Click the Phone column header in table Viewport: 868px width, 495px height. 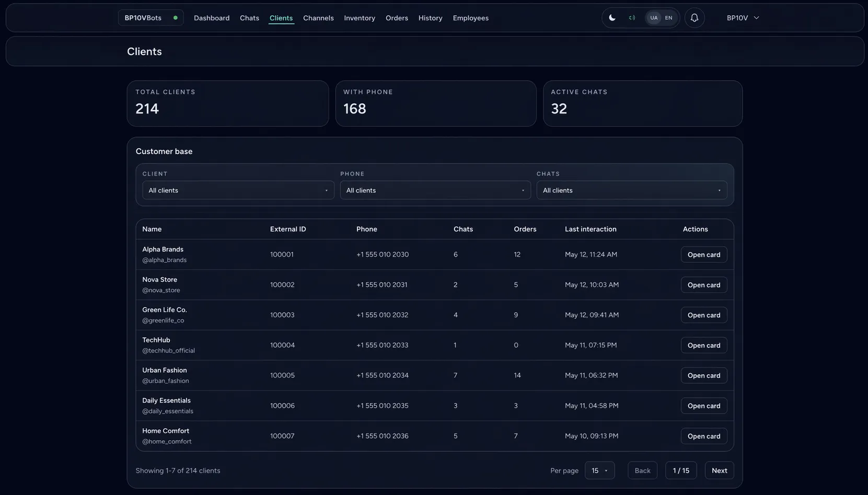[367, 229]
